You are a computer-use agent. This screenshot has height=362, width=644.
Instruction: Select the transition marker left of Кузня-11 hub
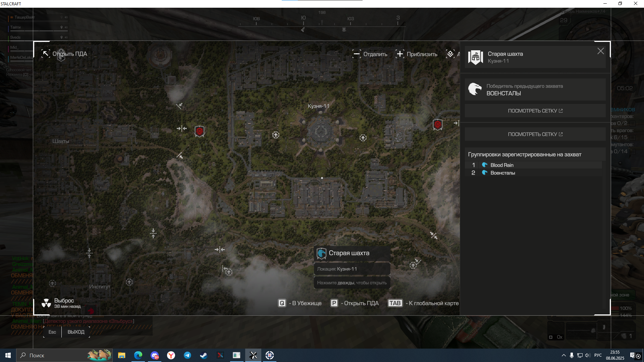(276, 135)
